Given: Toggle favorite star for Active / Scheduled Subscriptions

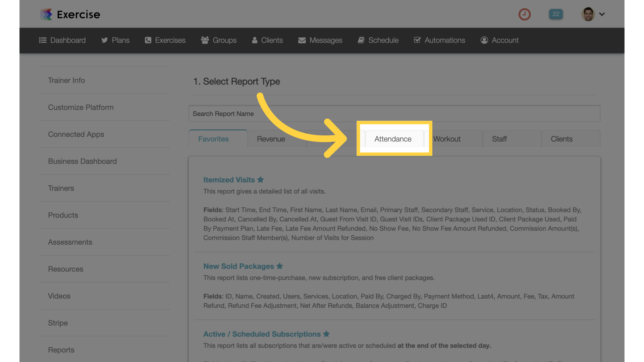Looking at the screenshot, I should [326, 334].
